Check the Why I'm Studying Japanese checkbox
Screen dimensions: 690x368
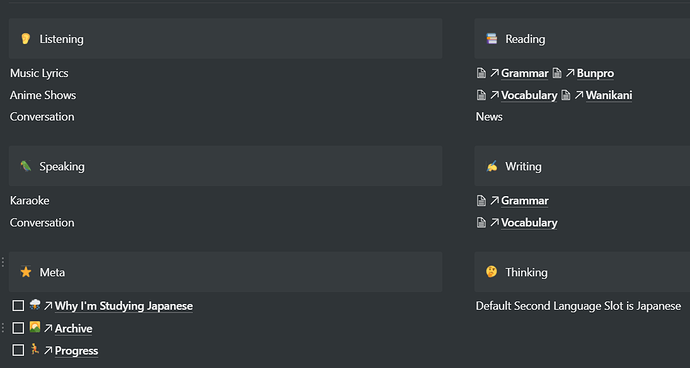(x=18, y=305)
